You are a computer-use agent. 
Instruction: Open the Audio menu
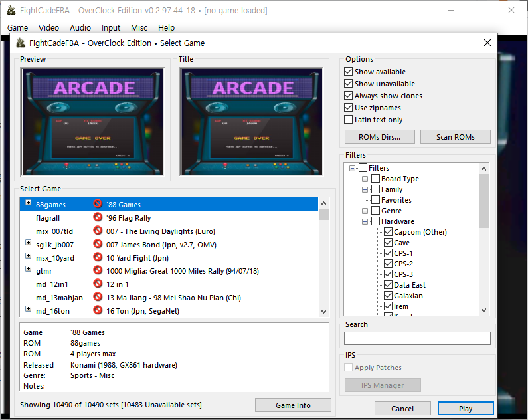tap(80, 28)
